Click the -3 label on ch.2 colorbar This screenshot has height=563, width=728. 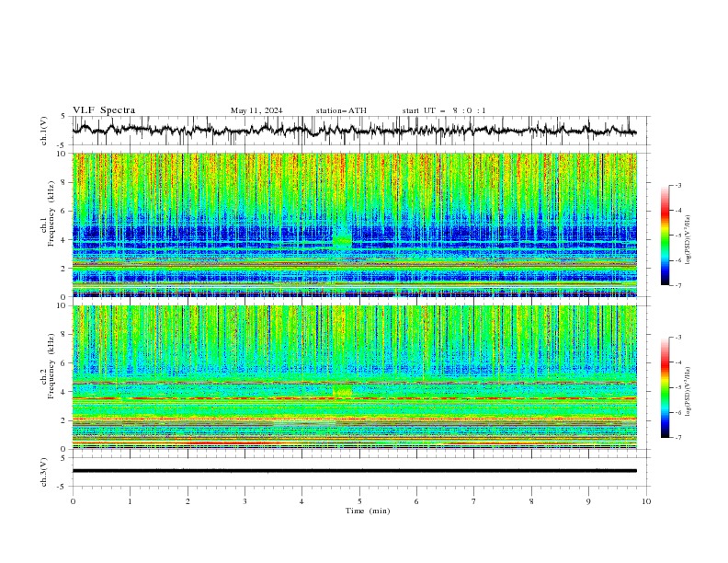tap(678, 338)
